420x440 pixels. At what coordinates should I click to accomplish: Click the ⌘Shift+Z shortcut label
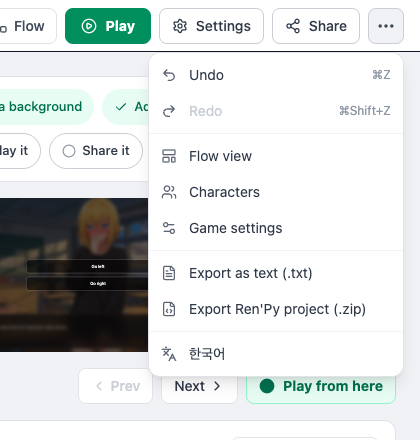pos(365,111)
